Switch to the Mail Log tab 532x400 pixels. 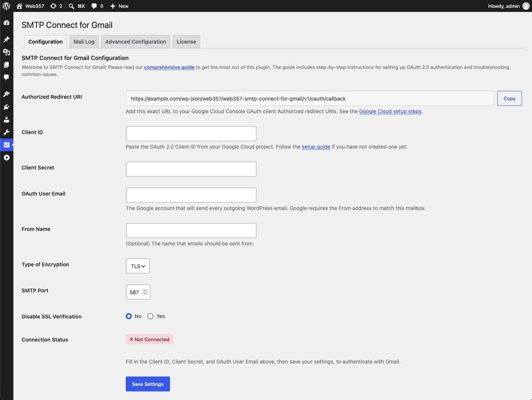tap(84, 42)
